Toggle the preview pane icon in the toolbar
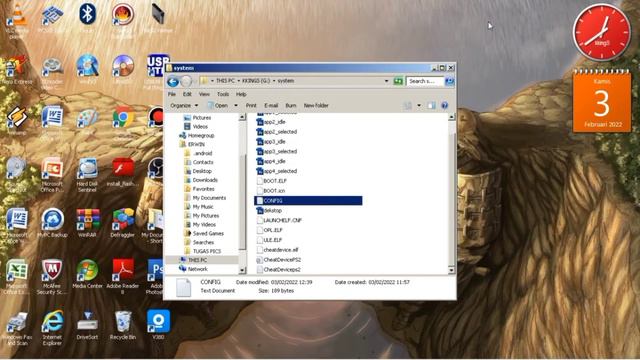640x360 pixels. pyautogui.click(x=431, y=106)
